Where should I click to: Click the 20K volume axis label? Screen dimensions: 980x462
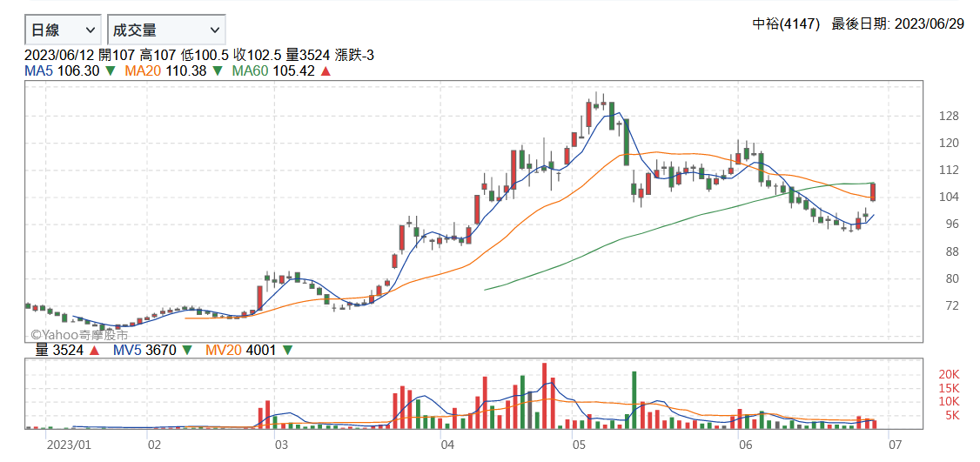coord(948,374)
